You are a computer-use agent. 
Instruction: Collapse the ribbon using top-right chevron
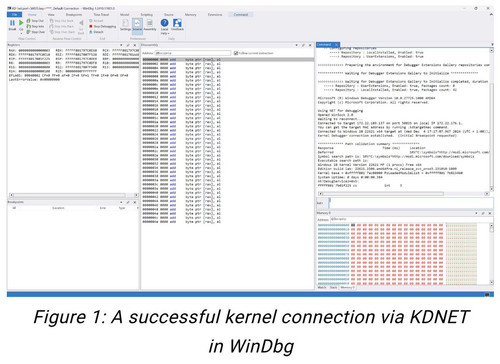point(491,15)
